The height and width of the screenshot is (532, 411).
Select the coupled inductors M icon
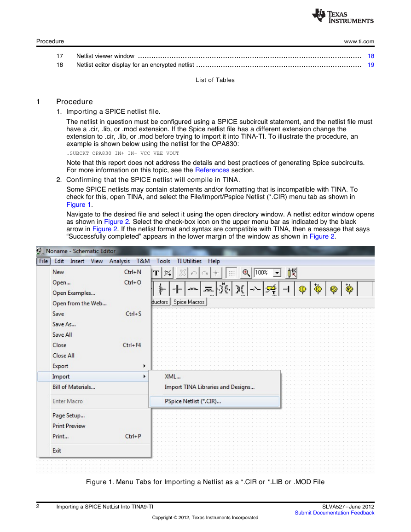(x=224, y=289)
